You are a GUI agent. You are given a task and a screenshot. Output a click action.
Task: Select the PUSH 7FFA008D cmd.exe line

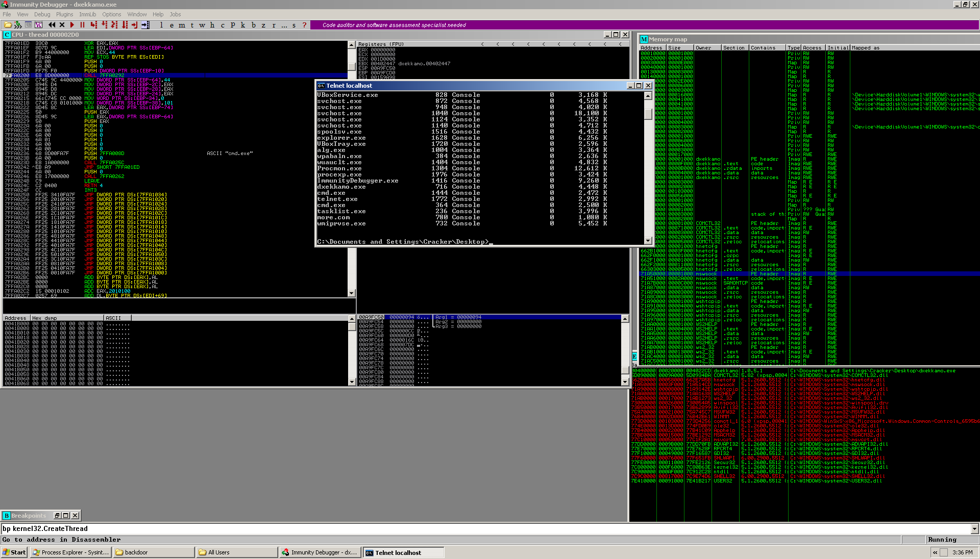coord(175,154)
